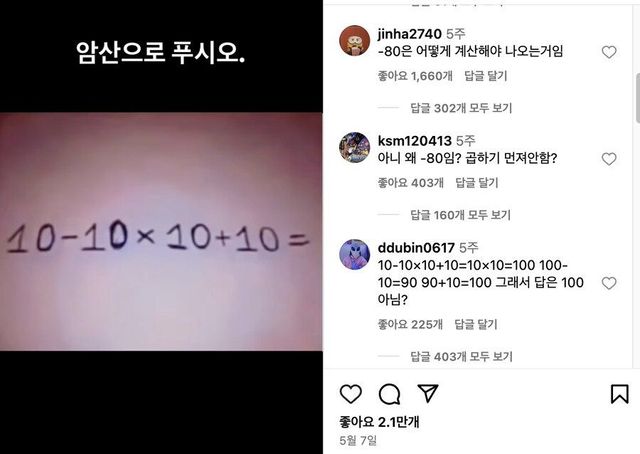Click the math equation image
640x454 pixels.
coord(161,231)
